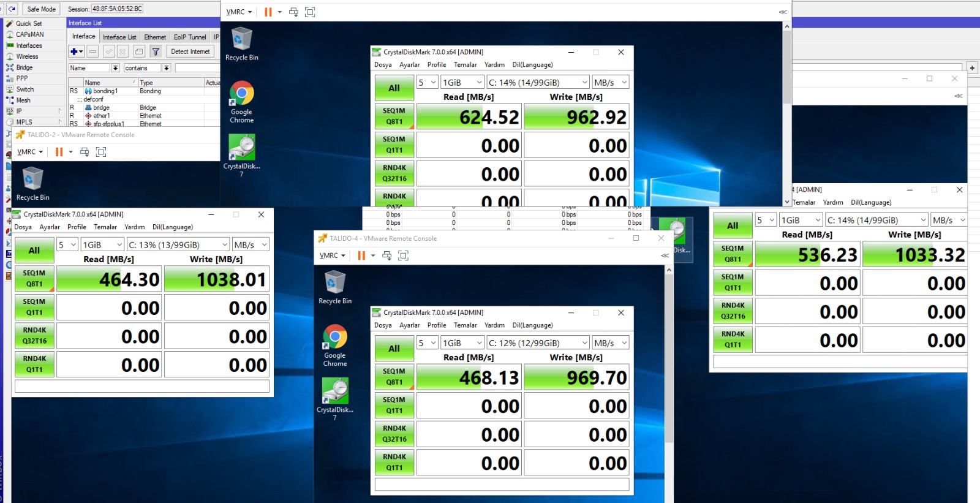Viewport: 980px width, 503px height.
Task: Run SEQ1M Q1T1 test in 536.23 window
Action: click(733, 282)
